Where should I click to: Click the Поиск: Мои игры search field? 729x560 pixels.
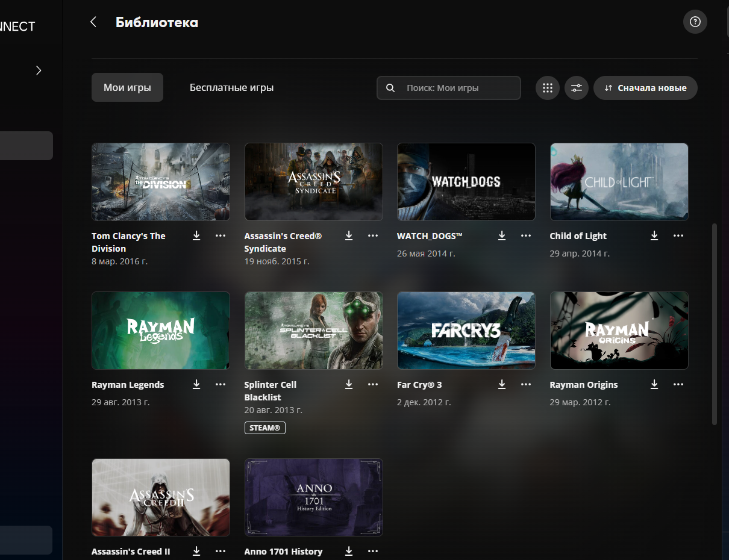(x=449, y=88)
